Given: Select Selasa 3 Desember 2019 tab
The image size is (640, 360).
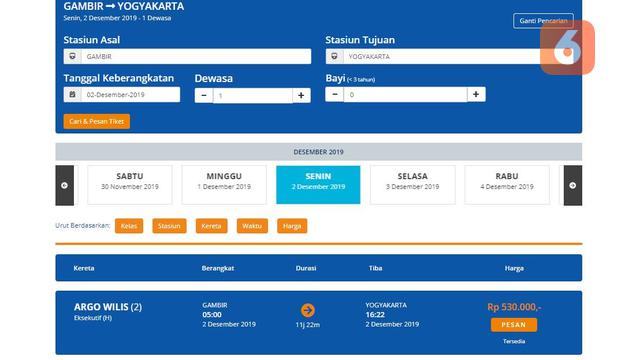Looking at the screenshot, I should point(413,184).
